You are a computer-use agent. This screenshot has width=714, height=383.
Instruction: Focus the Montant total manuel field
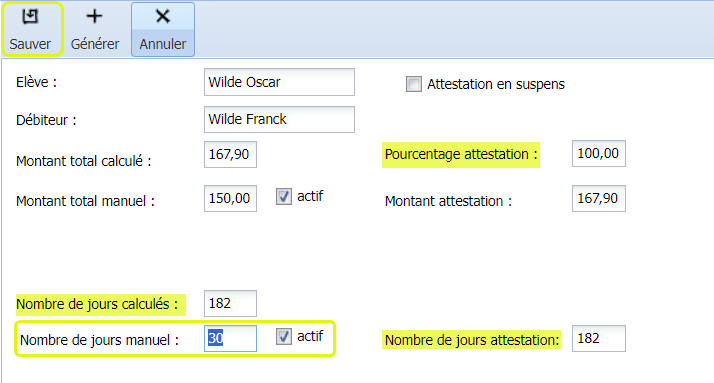click(x=230, y=198)
